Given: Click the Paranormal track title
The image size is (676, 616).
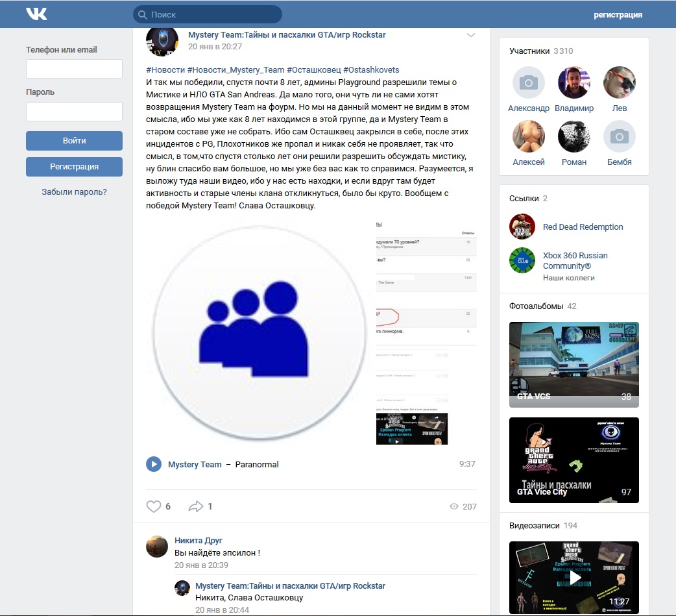Looking at the screenshot, I should (257, 465).
